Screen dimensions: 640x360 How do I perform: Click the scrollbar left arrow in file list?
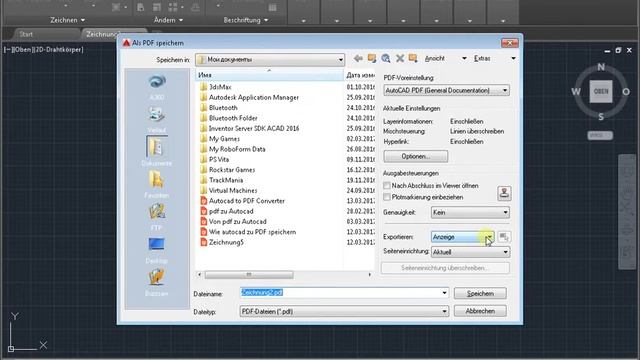coord(200,275)
